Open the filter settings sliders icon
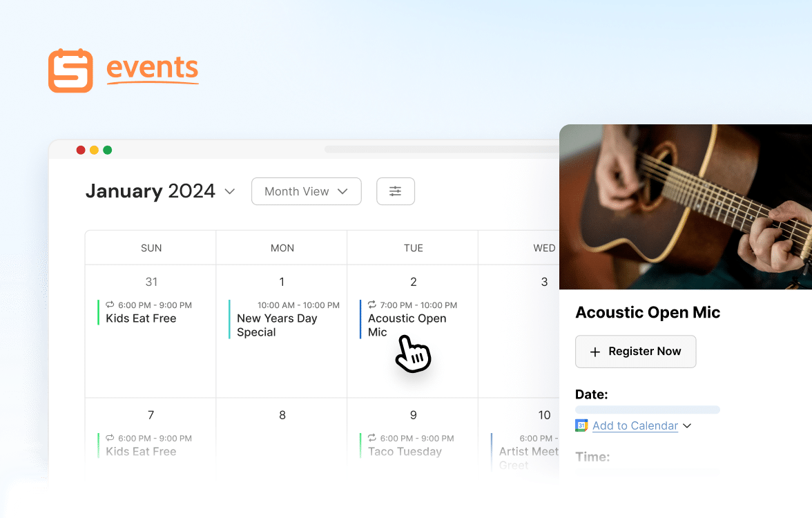This screenshot has width=812, height=518. point(396,191)
